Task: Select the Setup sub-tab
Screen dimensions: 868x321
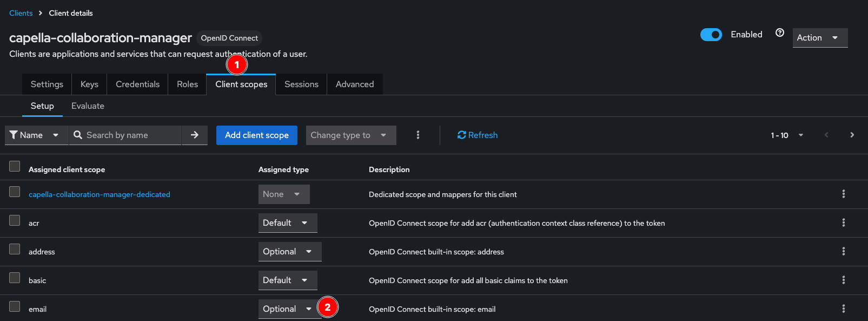Action: [x=42, y=106]
